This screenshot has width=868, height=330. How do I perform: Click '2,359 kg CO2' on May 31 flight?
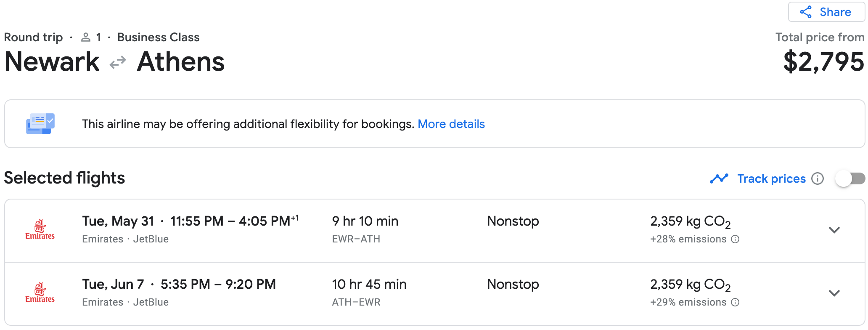coord(691,222)
